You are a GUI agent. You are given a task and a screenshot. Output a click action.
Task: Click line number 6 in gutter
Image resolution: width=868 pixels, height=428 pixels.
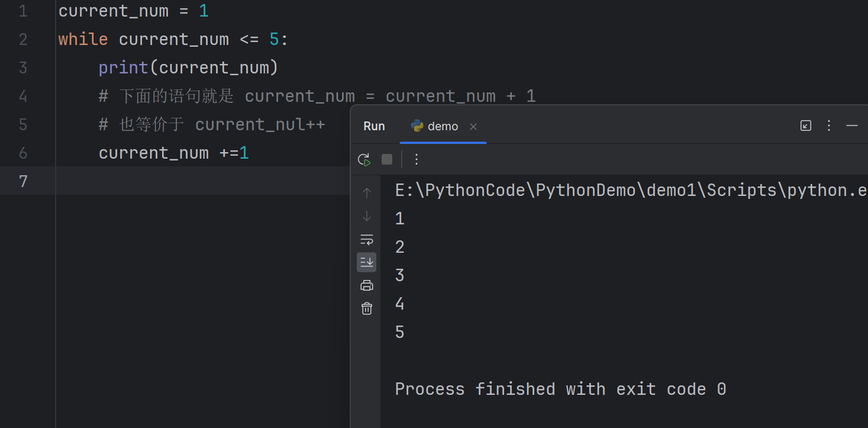23,153
